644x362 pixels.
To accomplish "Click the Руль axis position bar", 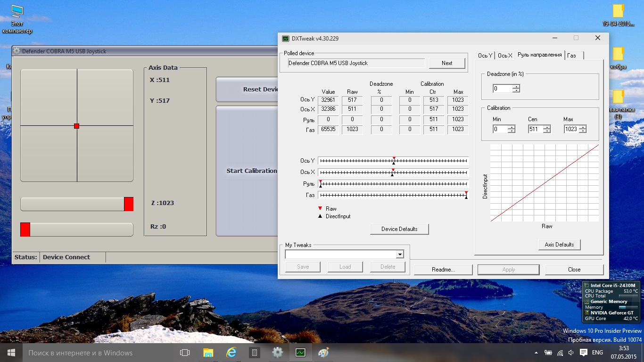I will 393,184.
